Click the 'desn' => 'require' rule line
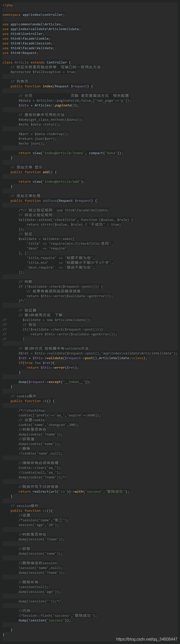 47,248
